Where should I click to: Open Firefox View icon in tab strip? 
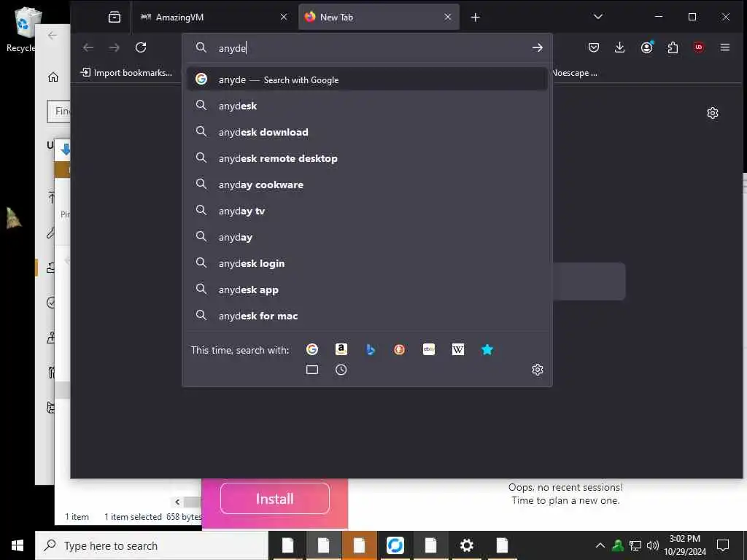[x=115, y=17]
